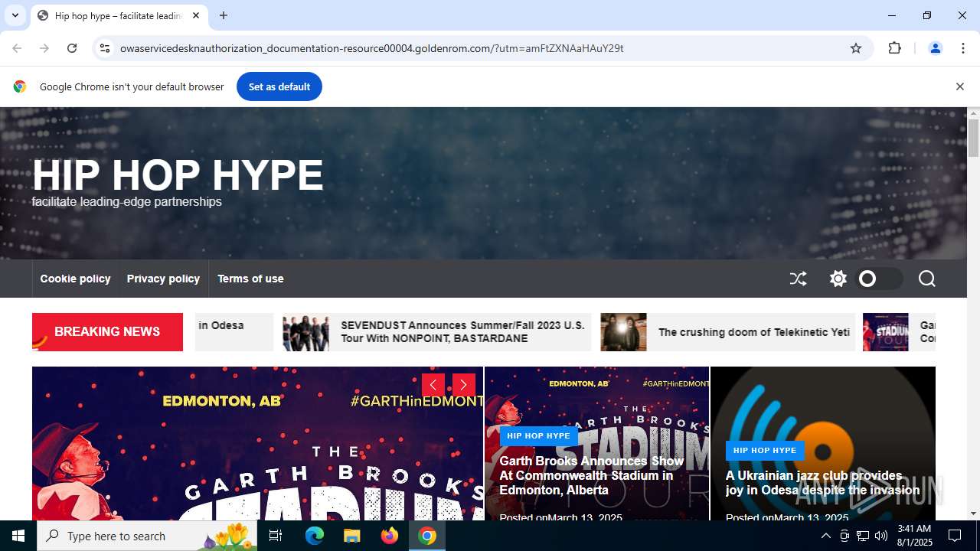980x551 pixels.
Task: Show the previous slide with left arrow
Action: (x=433, y=385)
